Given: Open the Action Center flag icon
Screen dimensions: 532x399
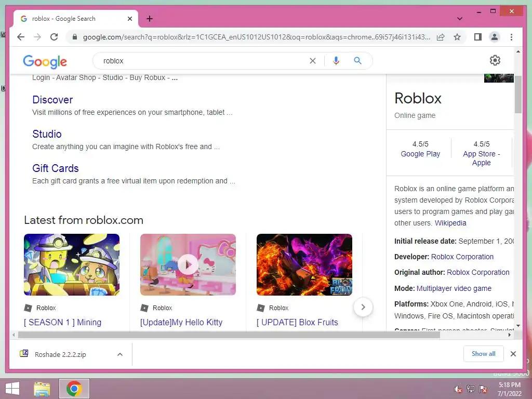Looking at the screenshot, I should tap(483, 389).
